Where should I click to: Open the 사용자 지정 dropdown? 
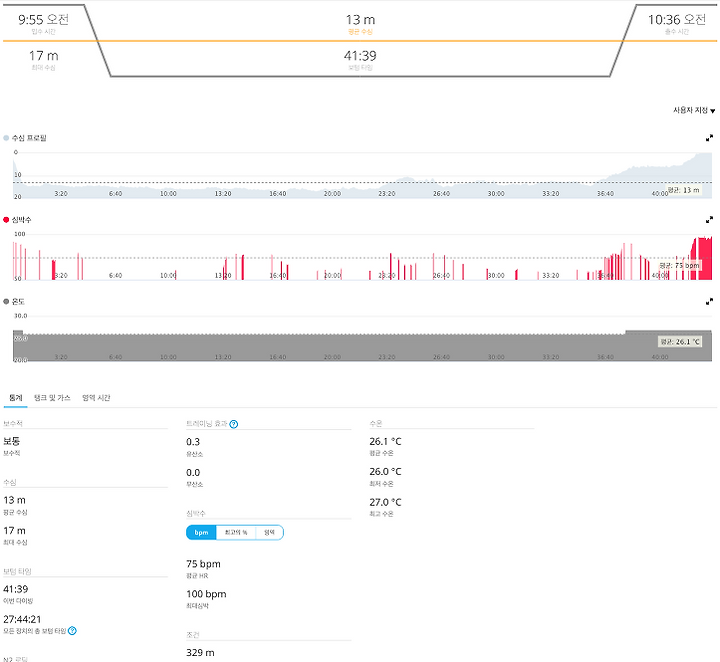(694, 111)
